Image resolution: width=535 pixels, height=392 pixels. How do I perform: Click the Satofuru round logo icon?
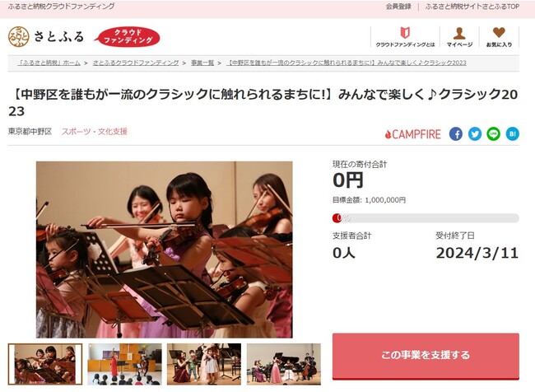pyautogui.click(x=19, y=36)
